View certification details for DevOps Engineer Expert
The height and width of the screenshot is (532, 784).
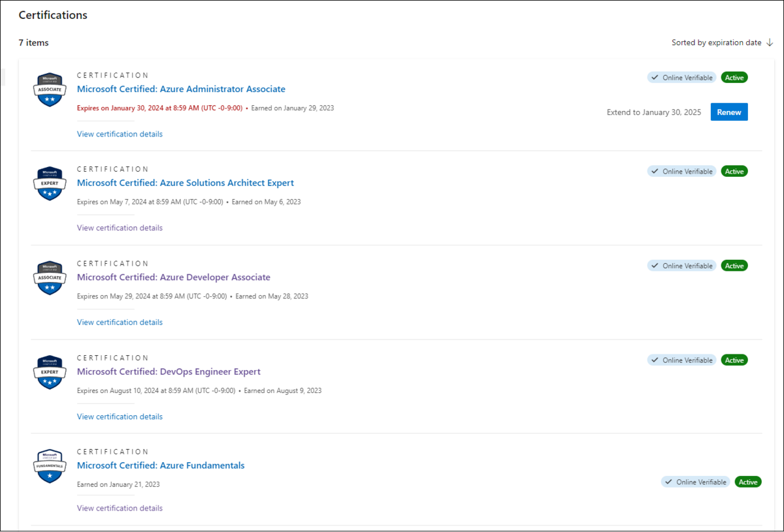coord(120,416)
